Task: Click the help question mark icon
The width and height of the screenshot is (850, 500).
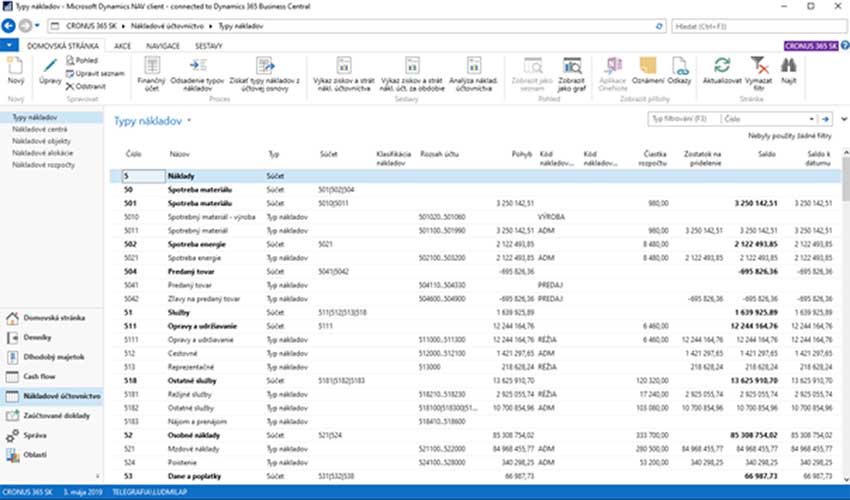Action: 845,46
